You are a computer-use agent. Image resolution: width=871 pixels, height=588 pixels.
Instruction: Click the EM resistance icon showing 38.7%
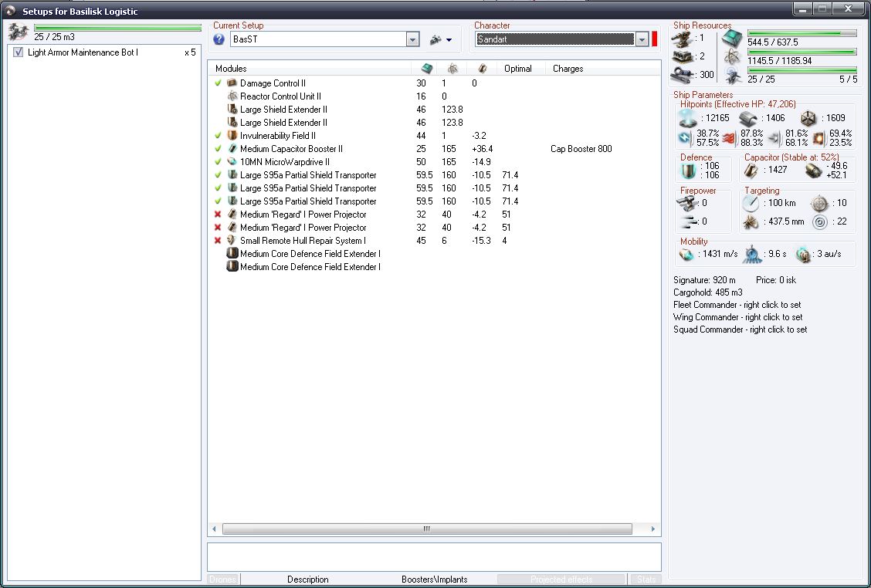(x=685, y=137)
